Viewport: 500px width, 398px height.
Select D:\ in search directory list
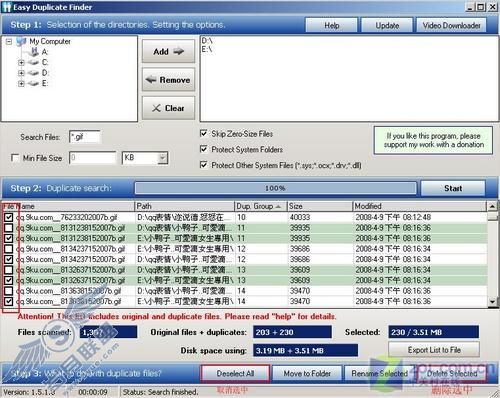click(207, 41)
